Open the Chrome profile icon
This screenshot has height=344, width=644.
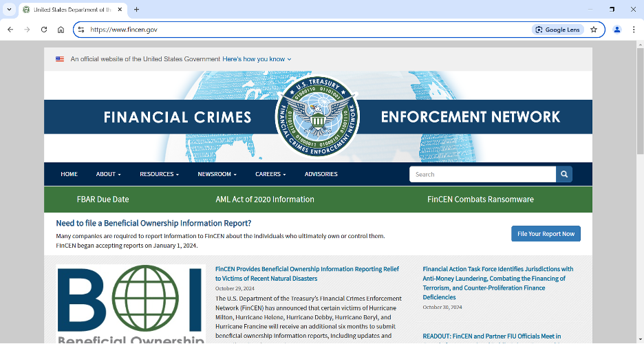(617, 30)
